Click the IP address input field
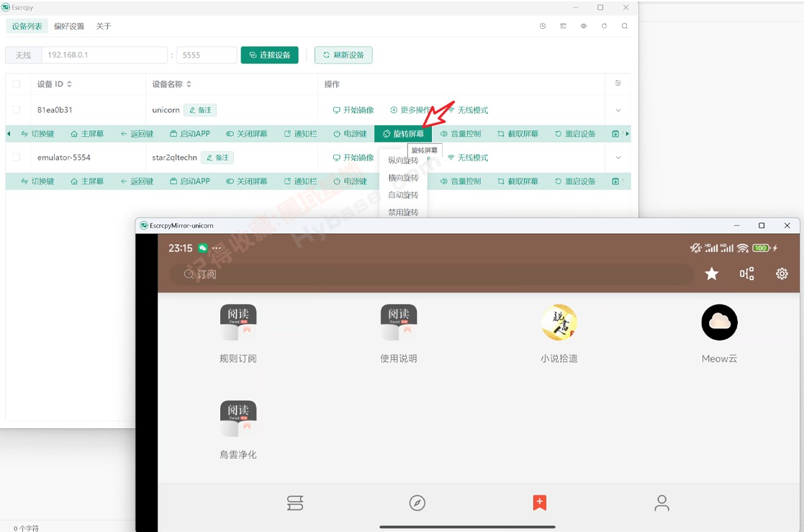The image size is (804, 532). click(x=104, y=54)
